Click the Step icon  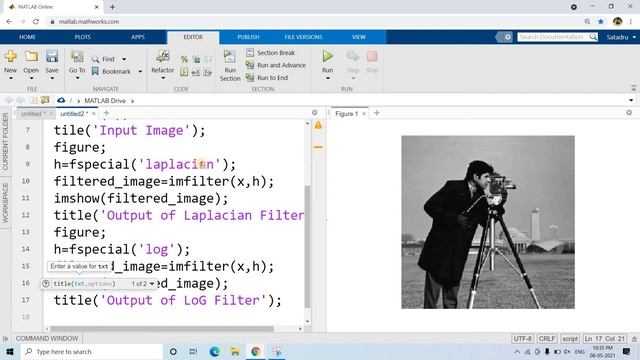point(353,56)
